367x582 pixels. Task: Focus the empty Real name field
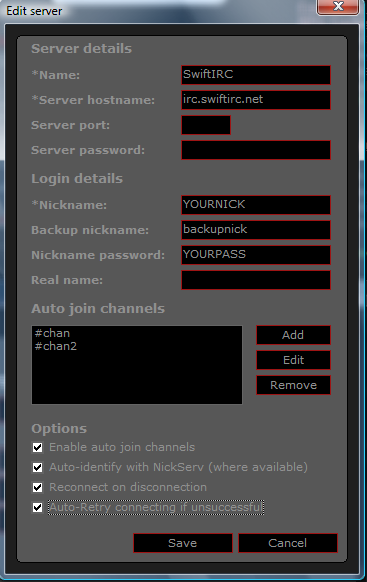(x=256, y=280)
